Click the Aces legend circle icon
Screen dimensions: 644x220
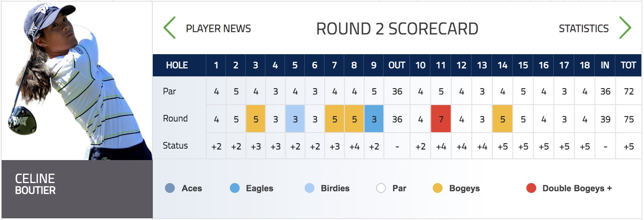(170, 188)
